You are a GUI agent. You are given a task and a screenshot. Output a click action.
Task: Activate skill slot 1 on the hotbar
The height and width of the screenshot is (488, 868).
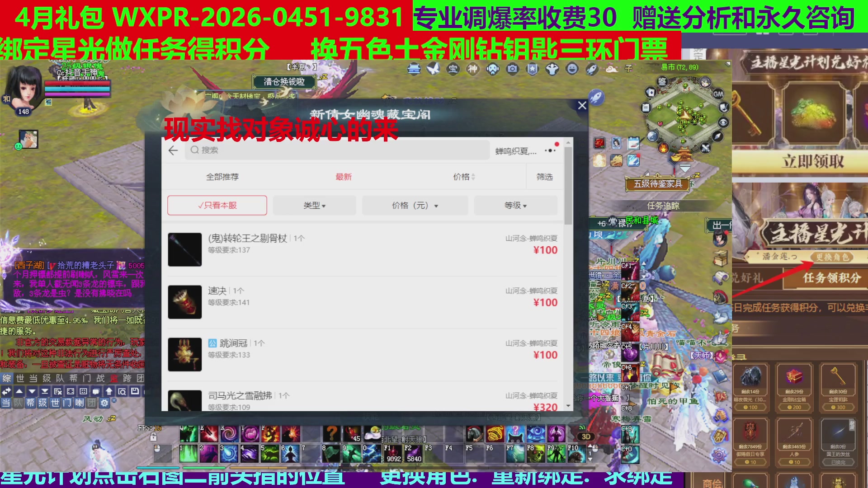pyautogui.click(x=188, y=454)
